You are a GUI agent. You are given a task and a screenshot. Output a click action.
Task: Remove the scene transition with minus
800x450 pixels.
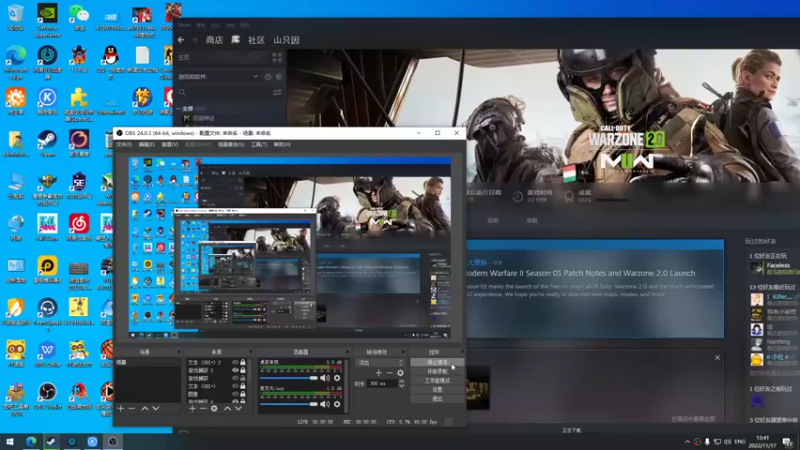point(389,373)
